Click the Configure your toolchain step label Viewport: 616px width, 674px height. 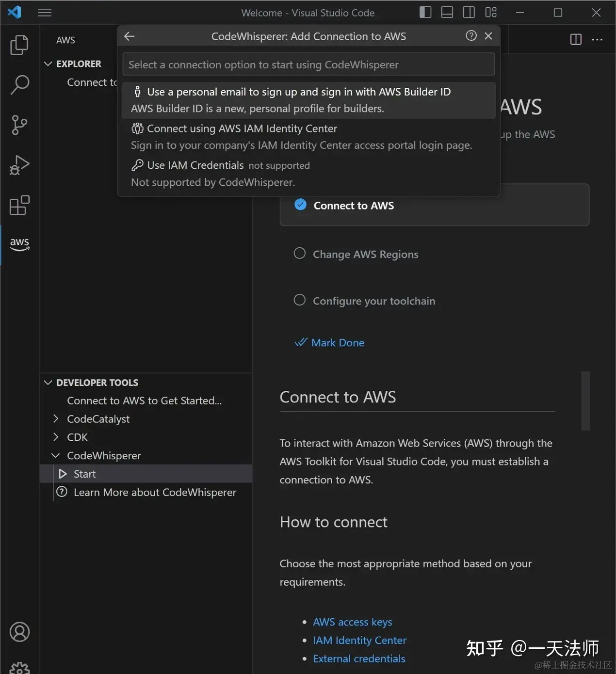[374, 301]
